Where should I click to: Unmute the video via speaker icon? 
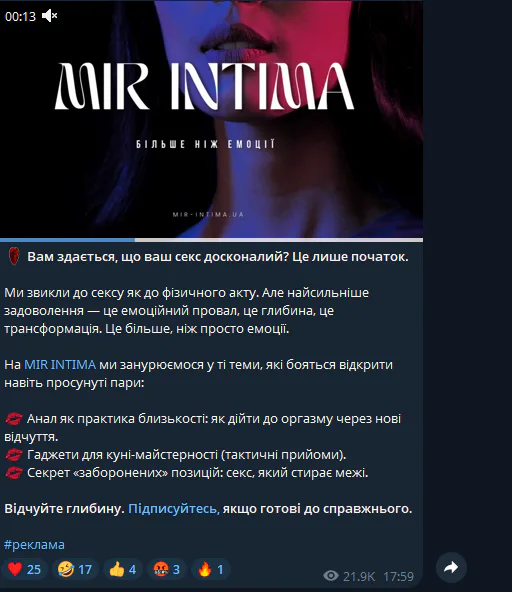click(49, 16)
